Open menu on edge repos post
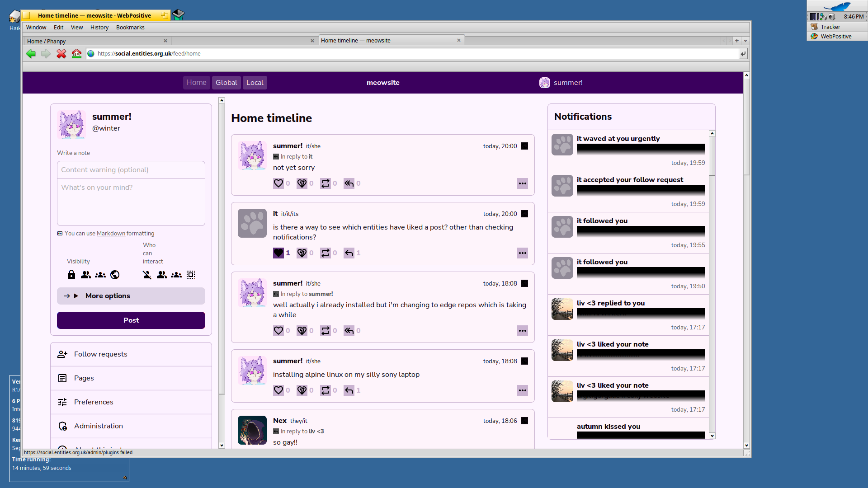Screen dimensions: 868x488 point(523,331)
